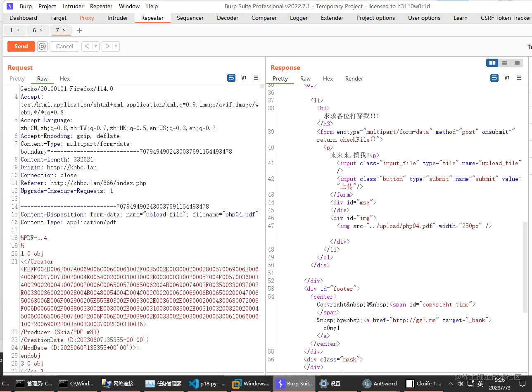Close Repeater tab 6
Image resolution: width=532 pixels, height=392 pixels.
tap(41, 30)
